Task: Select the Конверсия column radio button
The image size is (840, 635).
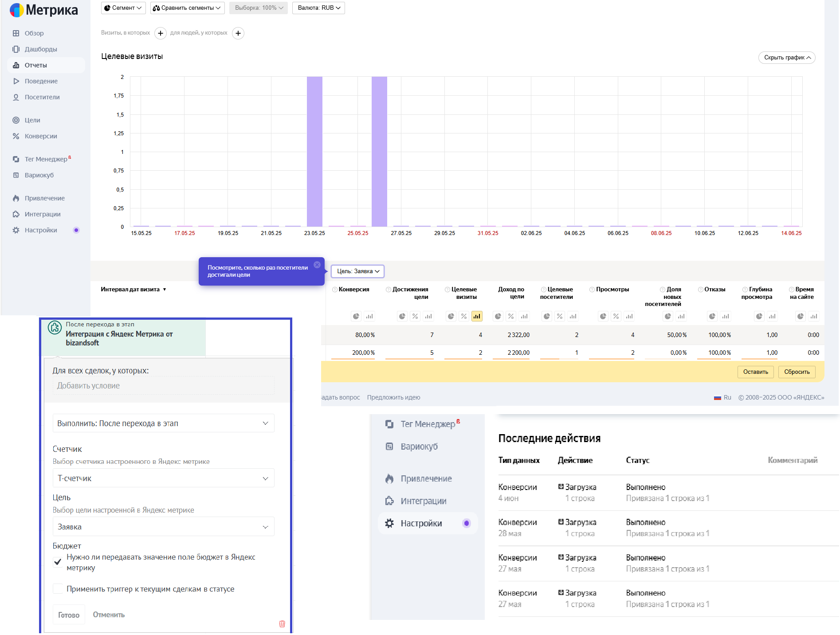Action: click(x=335, y=290)
